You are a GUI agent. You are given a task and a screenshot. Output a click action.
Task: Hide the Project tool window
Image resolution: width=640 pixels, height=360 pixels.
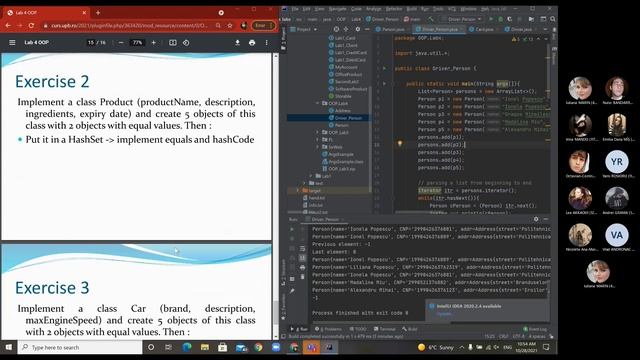click(367, 29)
